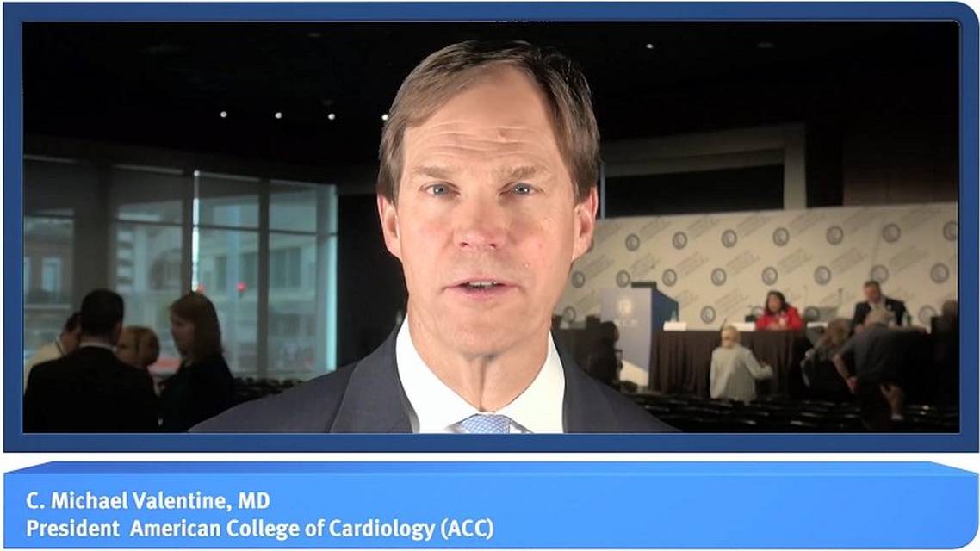Viewport: 980px width, 551px height.
Task: Click the '(ACC)' abbreviation in the caption
Action: click(467, 529)
